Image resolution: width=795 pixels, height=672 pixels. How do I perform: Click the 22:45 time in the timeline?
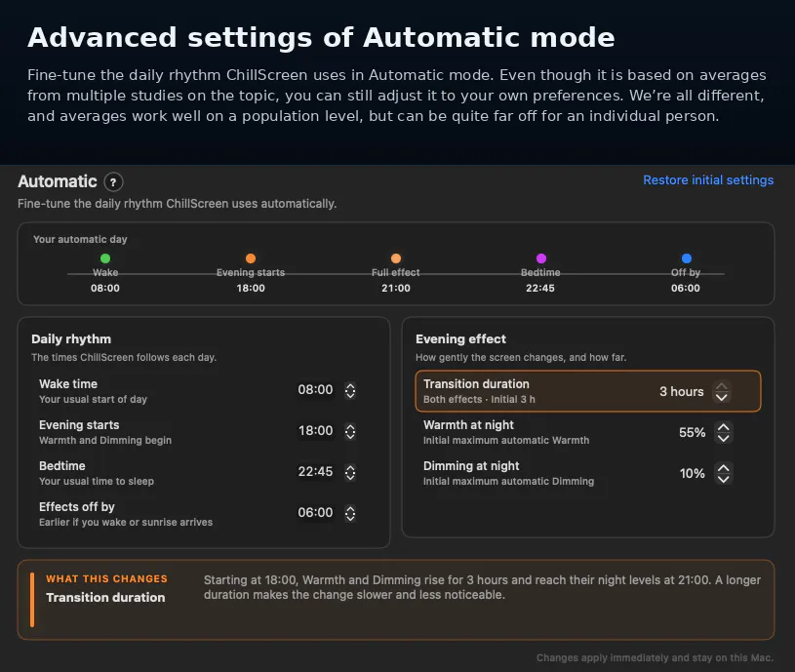540,289
